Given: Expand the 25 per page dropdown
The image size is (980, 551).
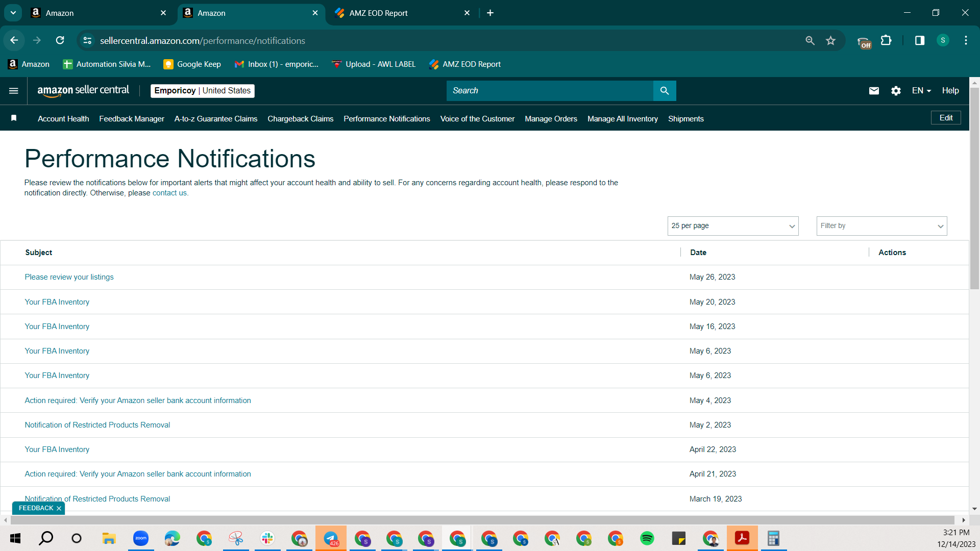Looking at the screenshot, I should [x=733, y=226].
